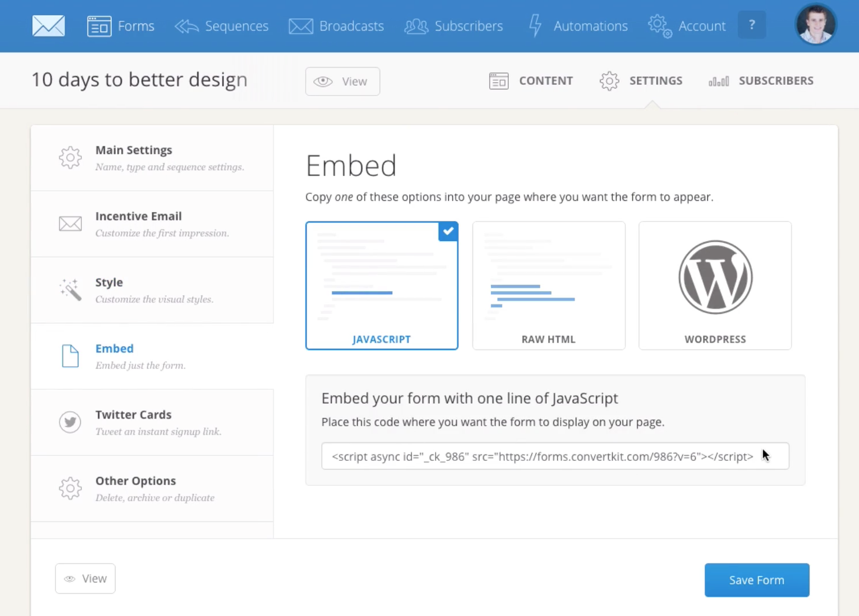859x616 pixels.
Task: Click the JavaScript embed code field
Action: (x=555, y=456)
